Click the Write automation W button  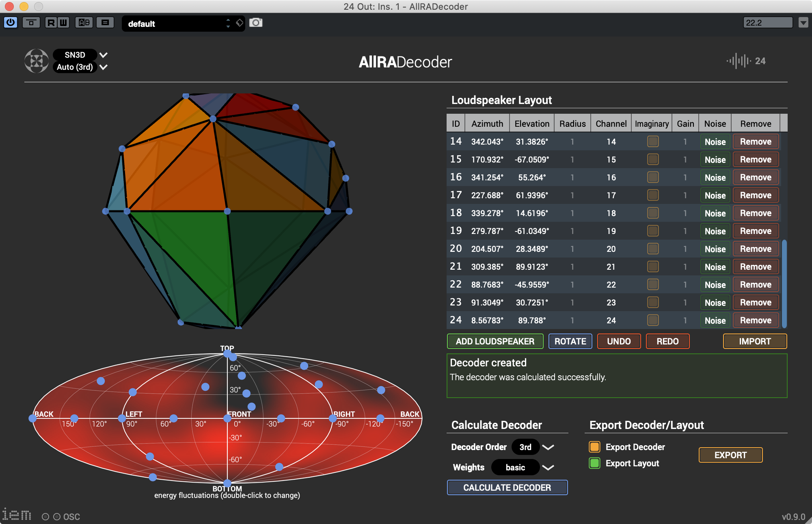(x=63, y=22)
